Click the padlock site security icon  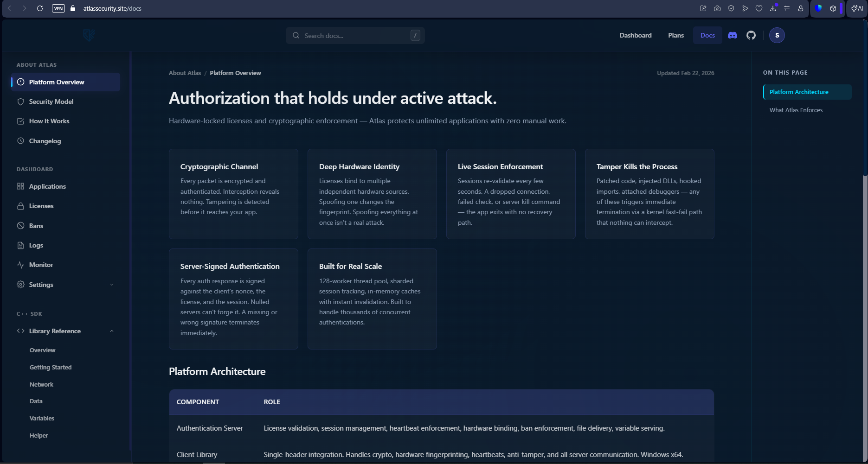[73, 8]
